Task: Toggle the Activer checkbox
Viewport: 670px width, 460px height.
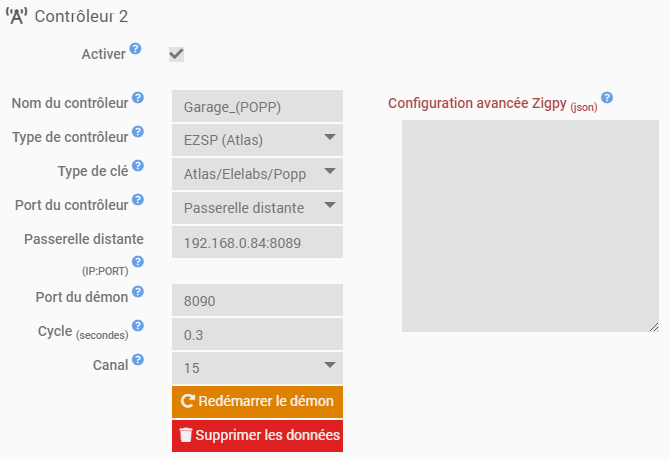Action: 177,54
